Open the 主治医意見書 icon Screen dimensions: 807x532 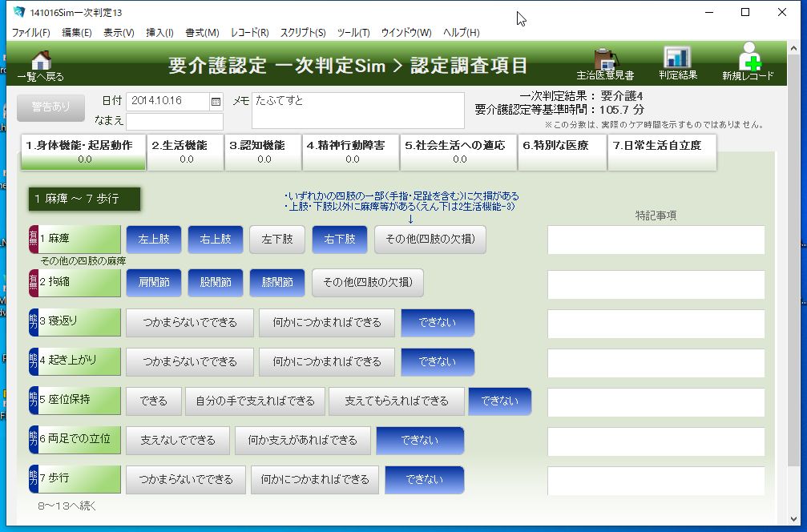(605, 61)
